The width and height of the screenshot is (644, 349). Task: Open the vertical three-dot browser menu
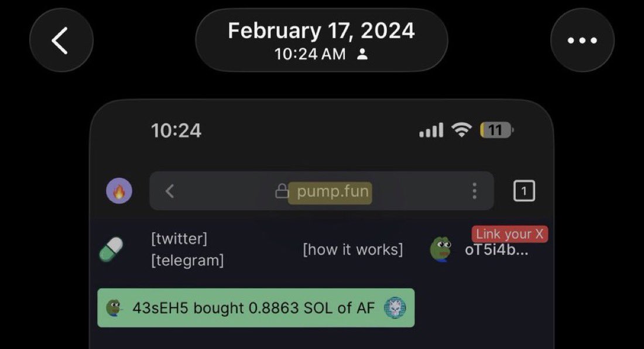(474, 191)
